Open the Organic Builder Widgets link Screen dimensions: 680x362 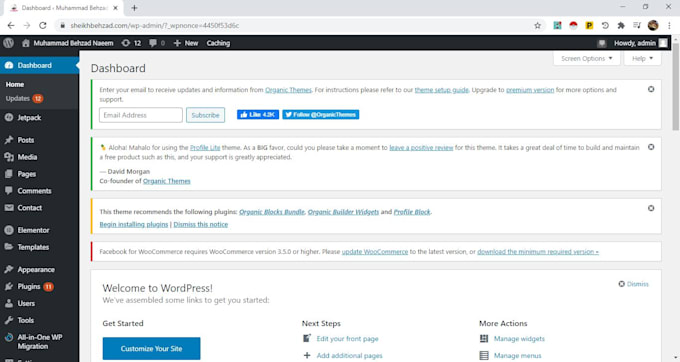click(343, 212)
